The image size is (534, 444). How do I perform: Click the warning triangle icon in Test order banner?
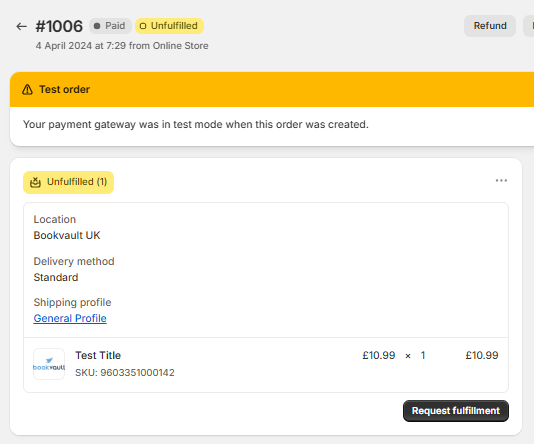click(27, 90)
